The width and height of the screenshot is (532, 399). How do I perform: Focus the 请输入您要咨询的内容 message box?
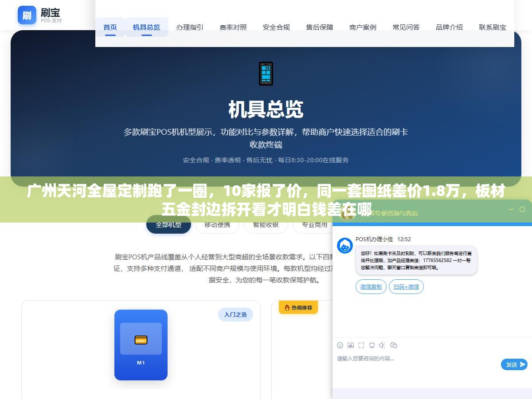pyautogui.click(x=417, y=364)
